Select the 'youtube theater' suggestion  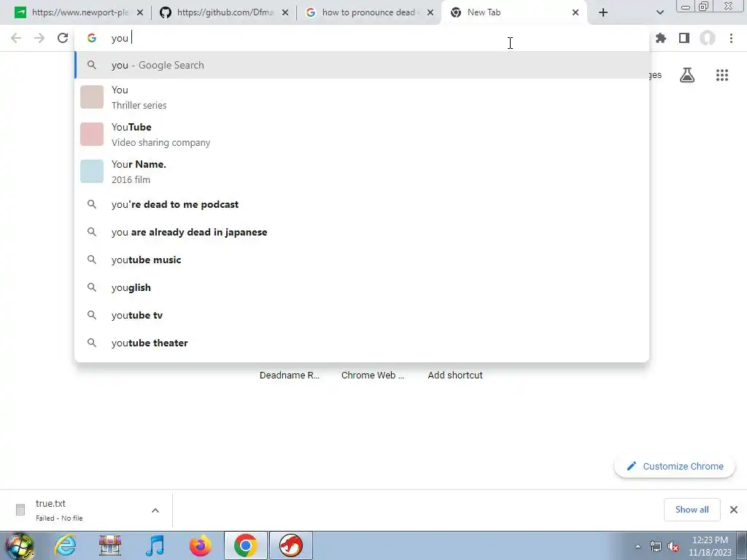pos(362,343)
